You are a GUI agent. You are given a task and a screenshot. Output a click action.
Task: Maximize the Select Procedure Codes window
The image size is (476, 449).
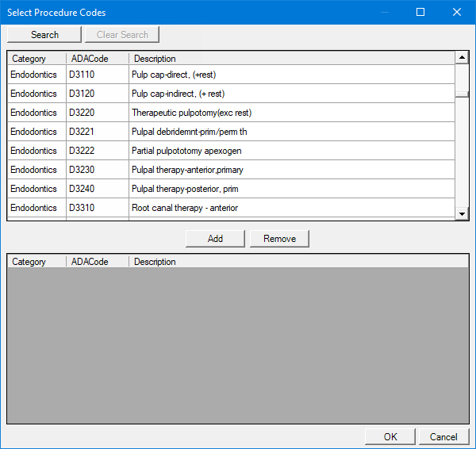tap(420, 12)
